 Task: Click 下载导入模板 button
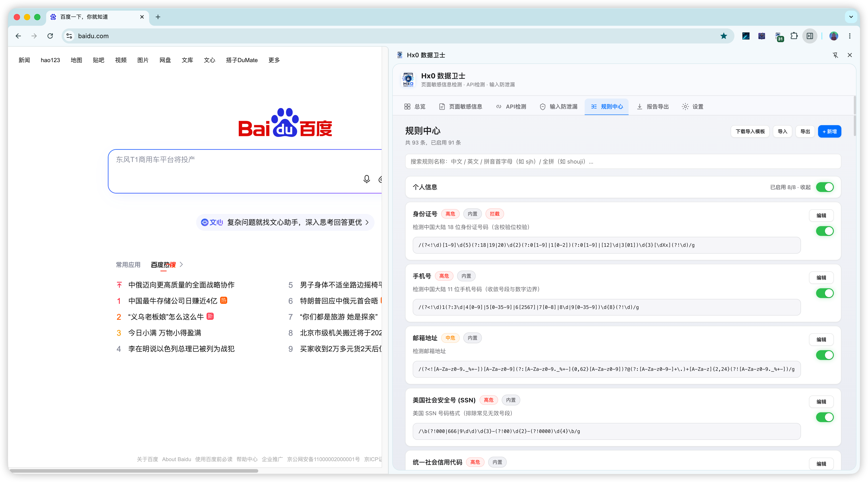coord(750,131)
